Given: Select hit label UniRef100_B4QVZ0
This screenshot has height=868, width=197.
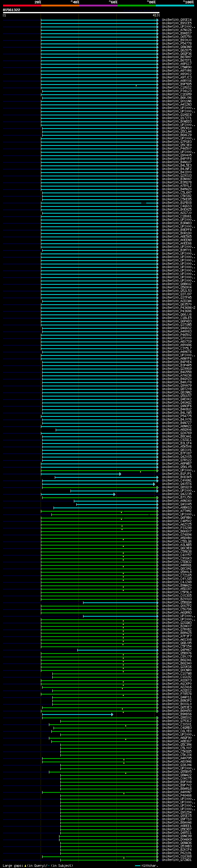Looking at the screenshot, I should pyautogui.click(x=177, y=379).
